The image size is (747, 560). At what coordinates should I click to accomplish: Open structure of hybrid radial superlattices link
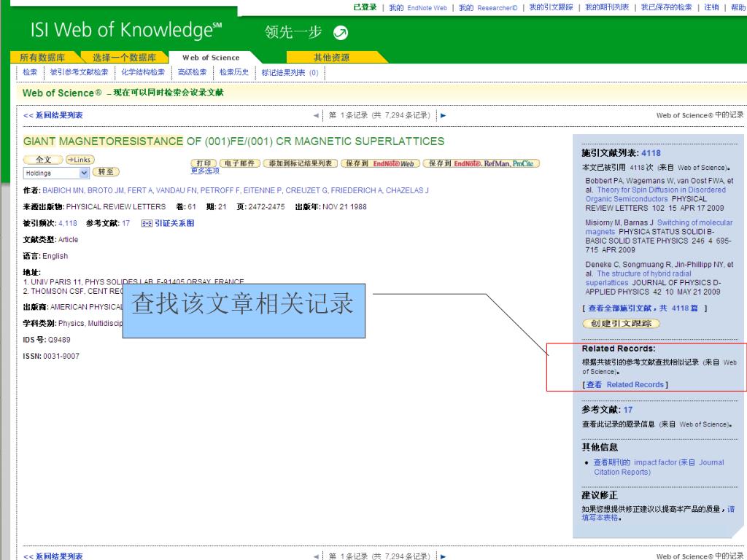[638, 278]
